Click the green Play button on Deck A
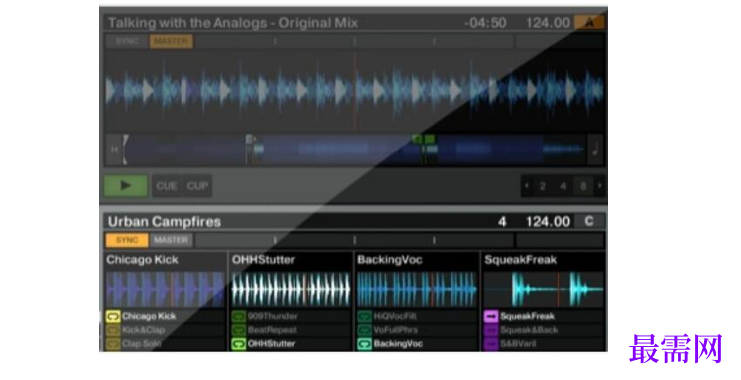The width and height of the screenshot is (741, 380). pyautogui.click(x=126, y=186)
